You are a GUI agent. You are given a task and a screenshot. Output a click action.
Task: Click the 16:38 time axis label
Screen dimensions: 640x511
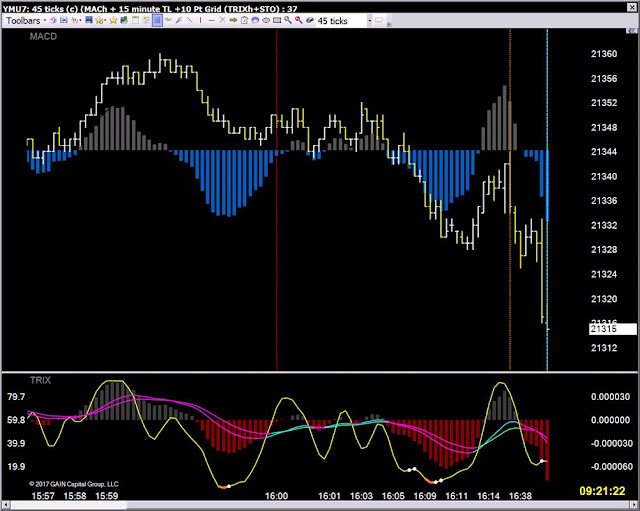coord(520,496)
